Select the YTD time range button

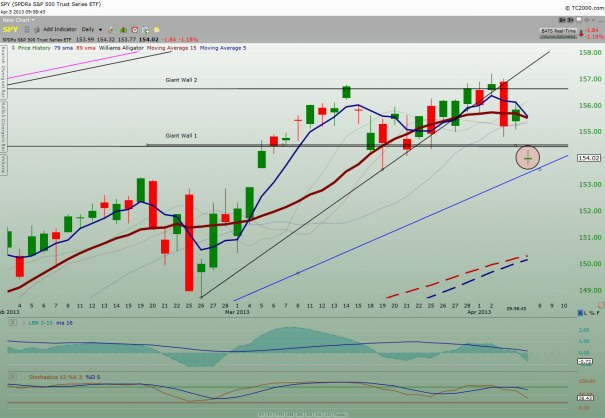[280, 415]
